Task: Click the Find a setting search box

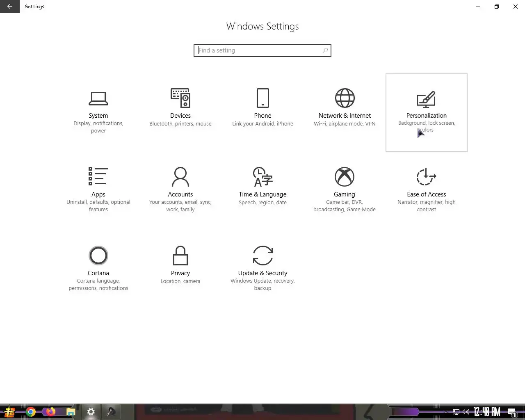Action: point(262,50)
